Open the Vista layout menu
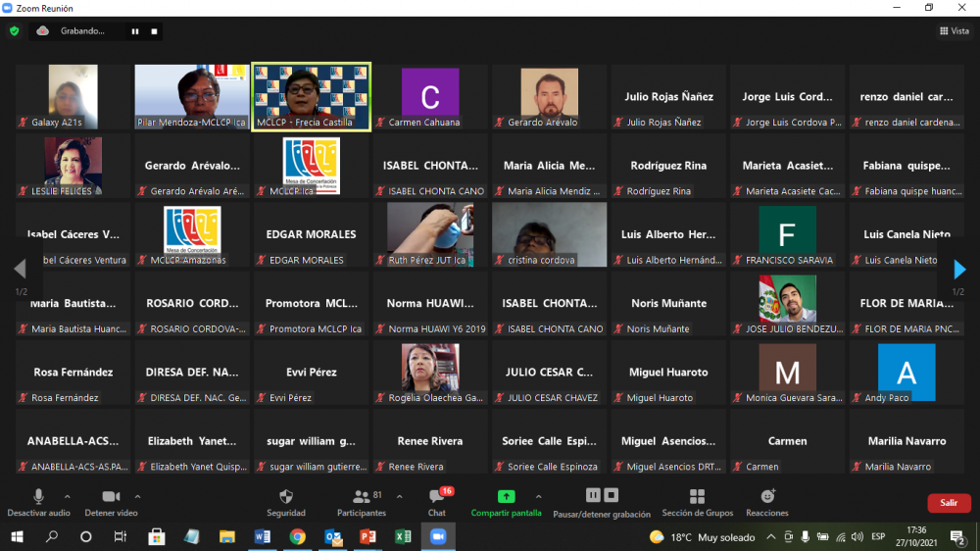Image resolution: width=980 pixels, height=551 pixels. [954, 31]
